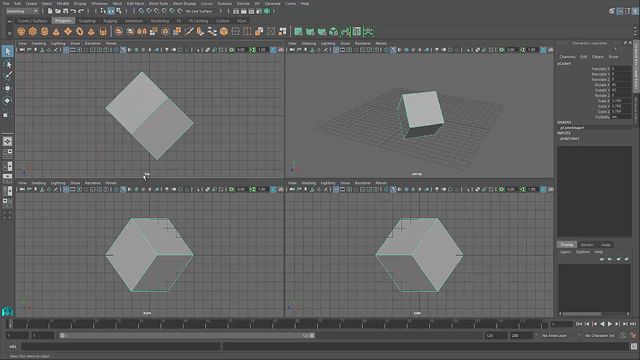The height and width of the screenshot is (360, 640).
Task: Expand the polyCube1 input node
Action: click(569, 138)
